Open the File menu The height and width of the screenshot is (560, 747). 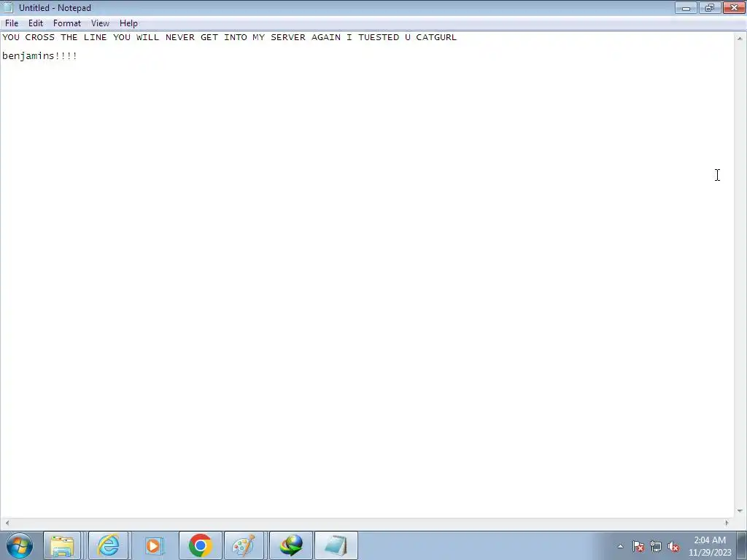coord(12,23)
